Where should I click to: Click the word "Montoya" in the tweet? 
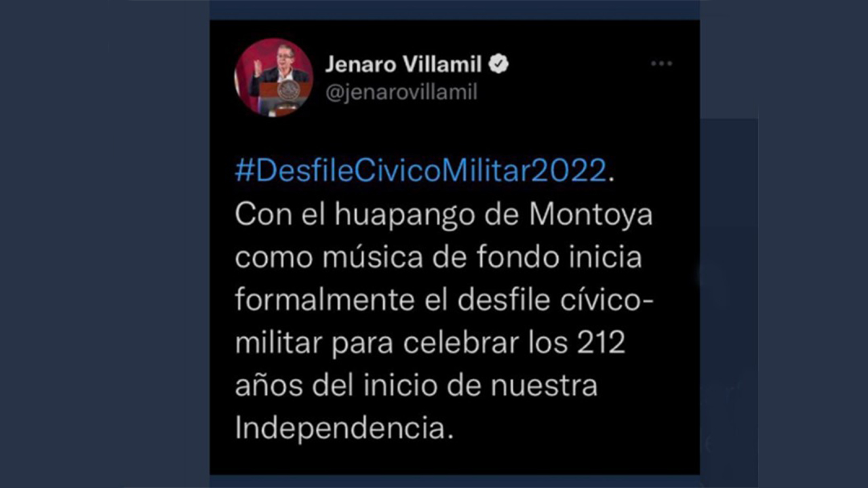tap(591, 216)
